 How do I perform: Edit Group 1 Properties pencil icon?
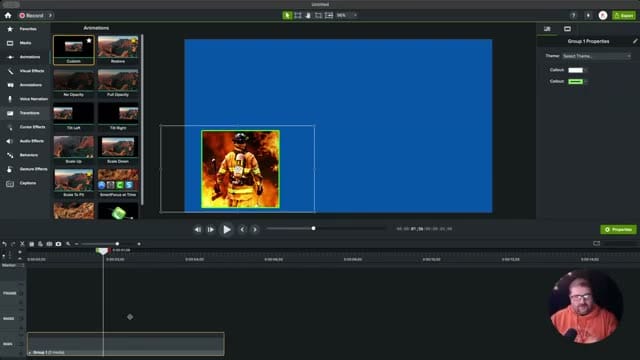[x=635, y=41]
